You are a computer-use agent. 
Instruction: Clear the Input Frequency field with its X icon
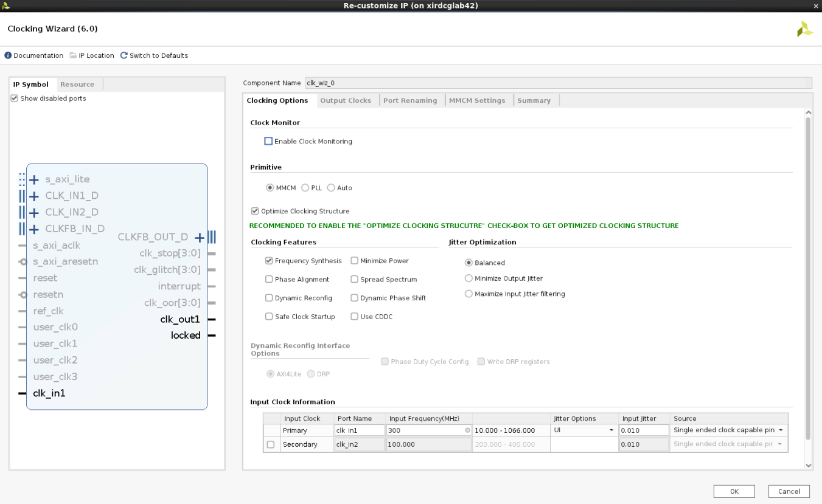467,430
